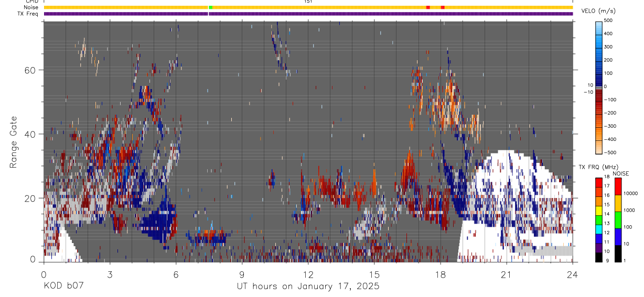Pick the orange-yellow swatch in NOISE legend
The image size is (644, 297).
pos(618,203)
